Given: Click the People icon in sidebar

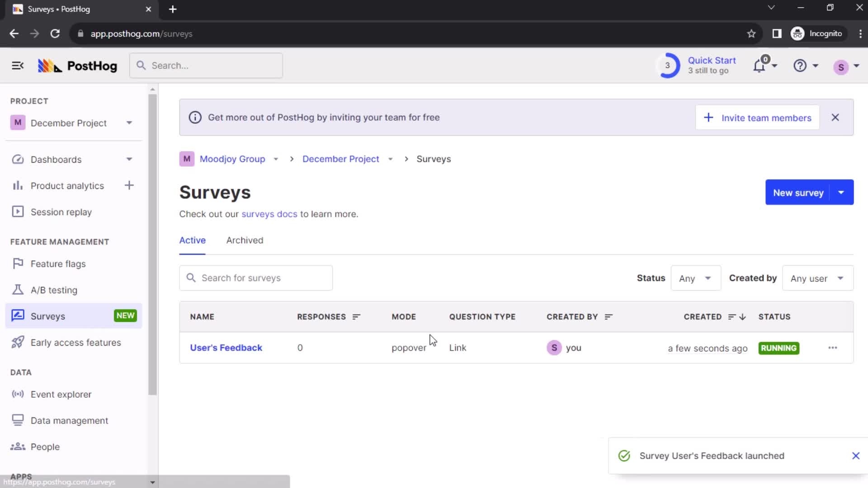Looking at the screenshot, I should tap(17, 447).
